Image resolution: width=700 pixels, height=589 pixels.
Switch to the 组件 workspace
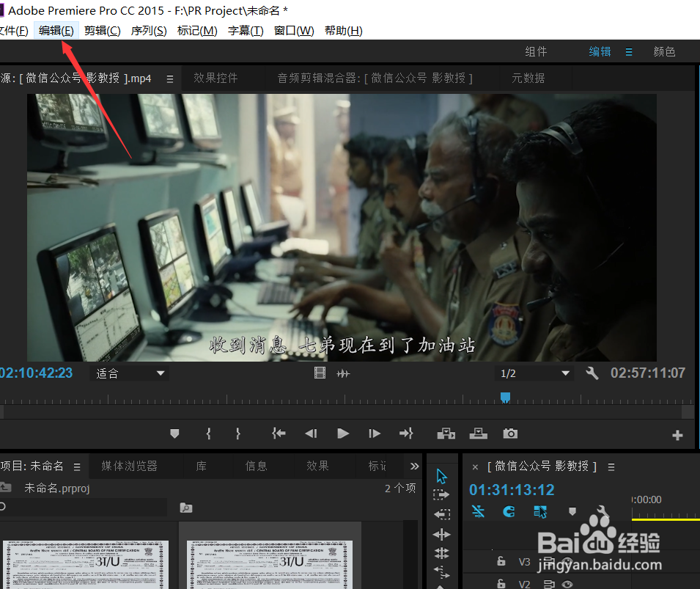(x=536, y=52)
